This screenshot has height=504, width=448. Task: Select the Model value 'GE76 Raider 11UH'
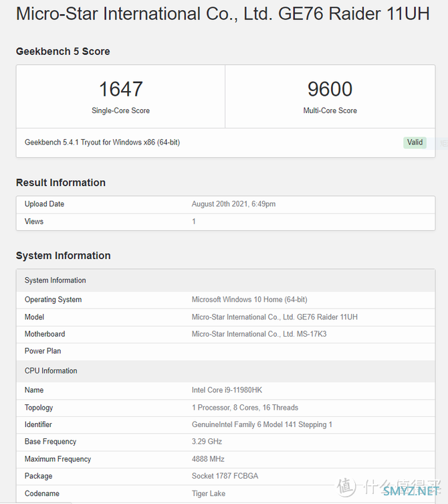coord(327,317)
